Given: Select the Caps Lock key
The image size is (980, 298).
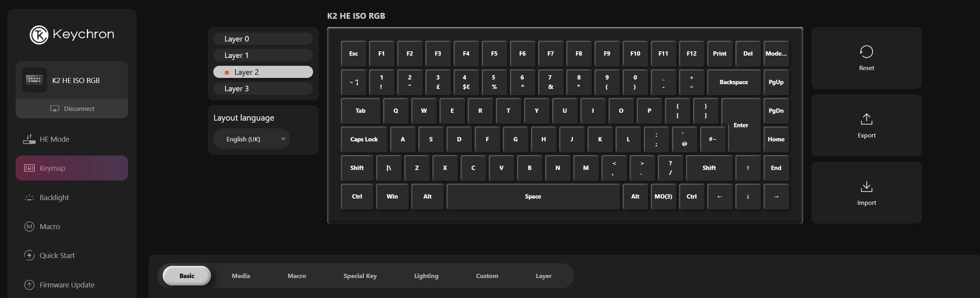Looking at the screenshot, I should pos(364,139).
